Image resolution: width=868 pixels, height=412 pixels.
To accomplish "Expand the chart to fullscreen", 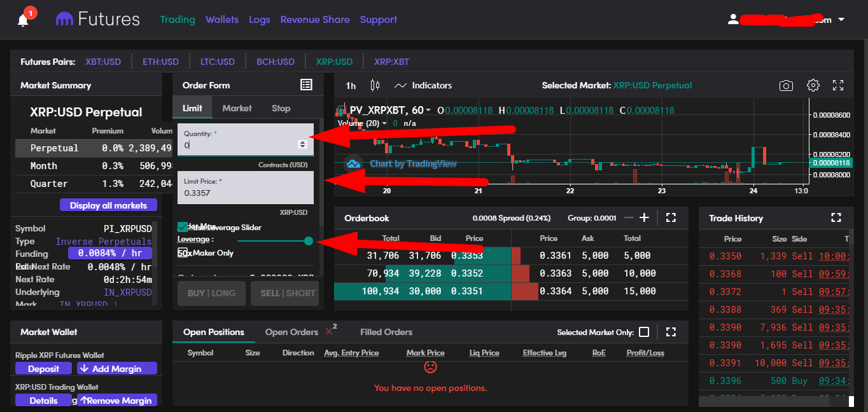I will click(x=838, y=85).
